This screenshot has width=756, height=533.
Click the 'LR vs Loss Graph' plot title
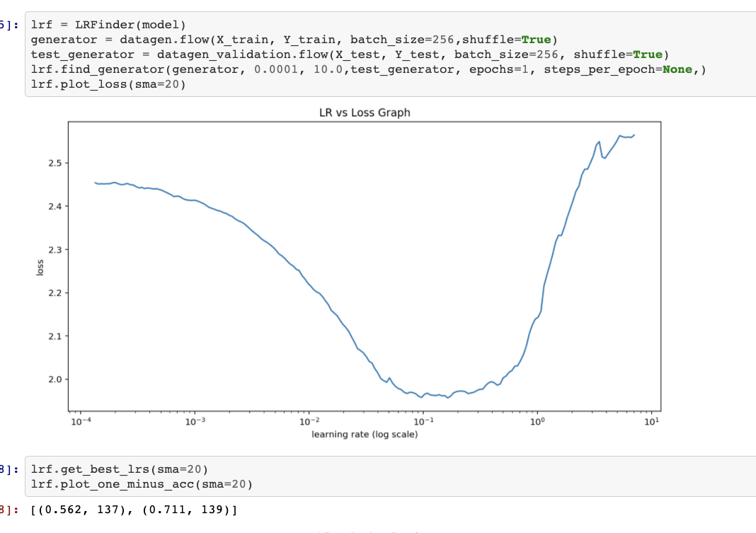[365, 113]
